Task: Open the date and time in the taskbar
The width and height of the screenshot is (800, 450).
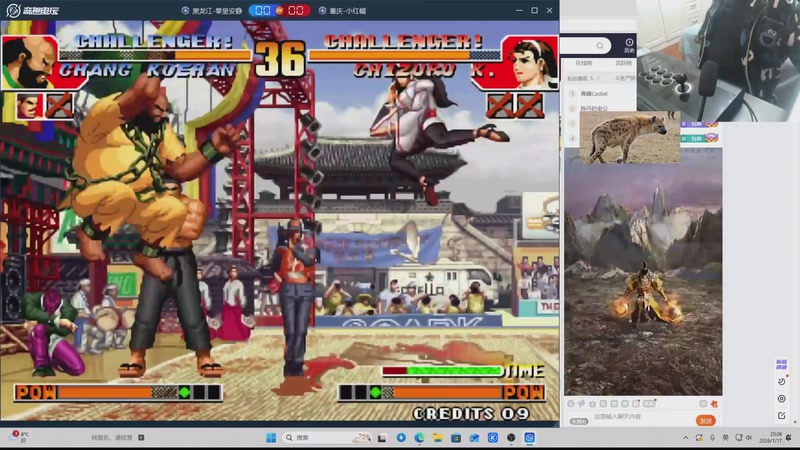Action: click(770, 437)
